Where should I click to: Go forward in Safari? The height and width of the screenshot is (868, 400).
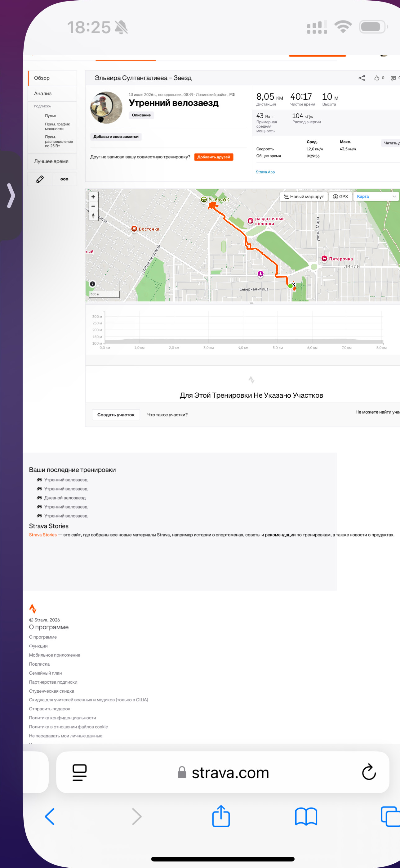[136, 816]
